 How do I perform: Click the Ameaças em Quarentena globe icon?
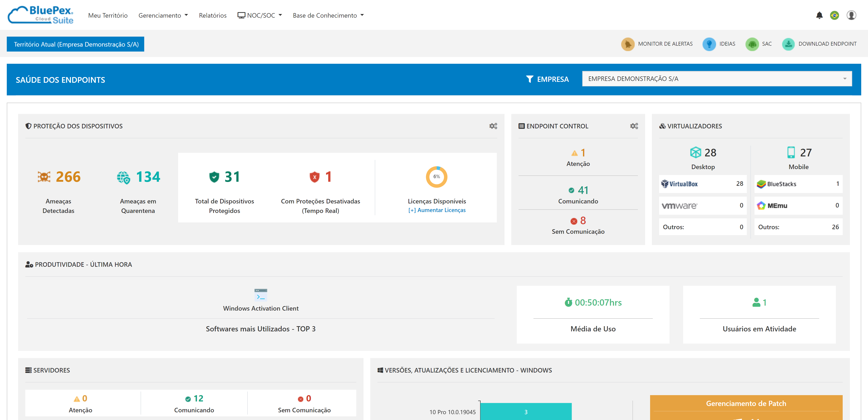[x=123, y=177]
